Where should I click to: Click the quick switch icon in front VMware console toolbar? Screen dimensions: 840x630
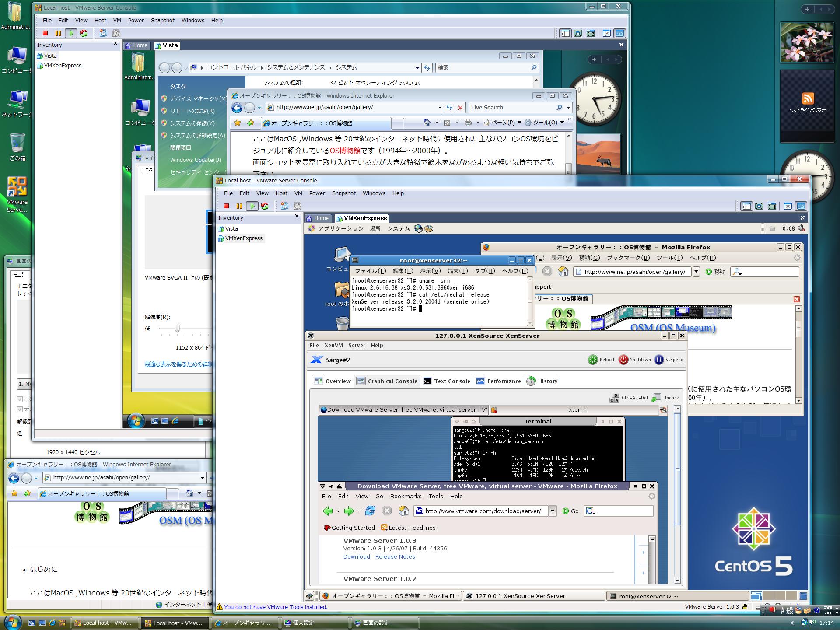click(x=772, y=206)
